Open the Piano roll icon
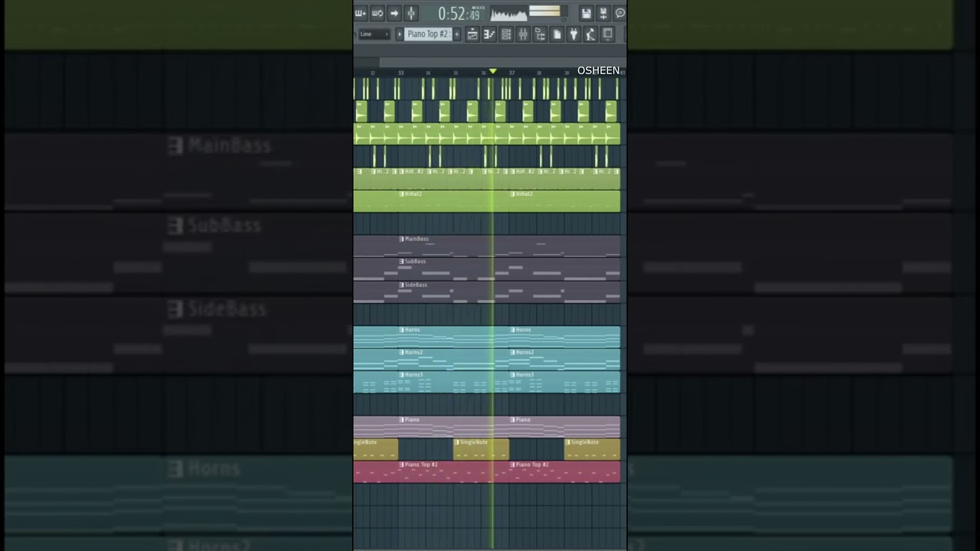 click(489, 34)
